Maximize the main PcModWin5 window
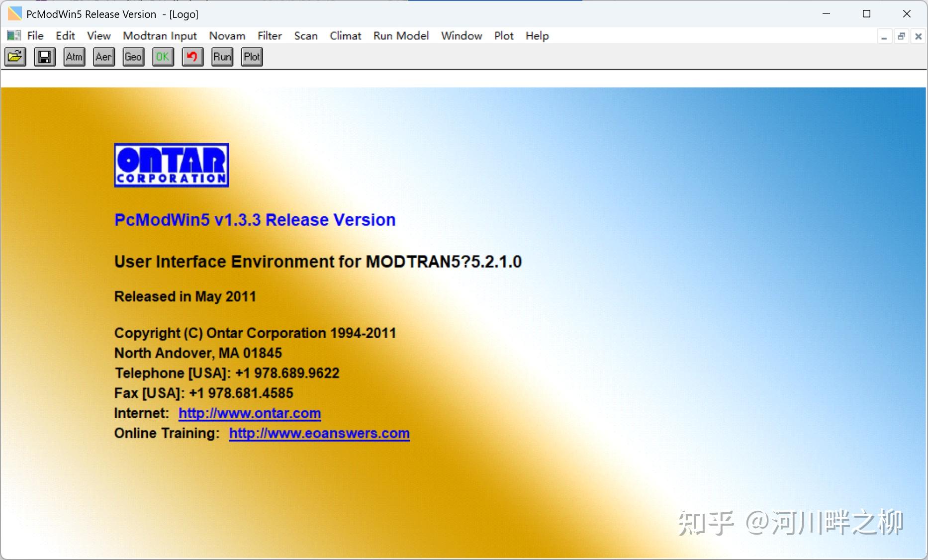Viewport: 928px width, 560px height. click(x=866, y=14)
